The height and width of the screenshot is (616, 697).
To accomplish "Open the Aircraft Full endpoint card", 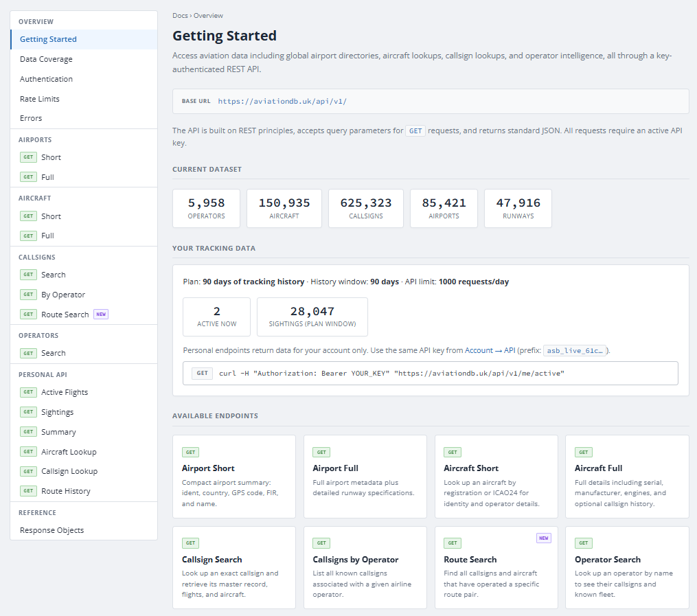I will pos(627,477).
